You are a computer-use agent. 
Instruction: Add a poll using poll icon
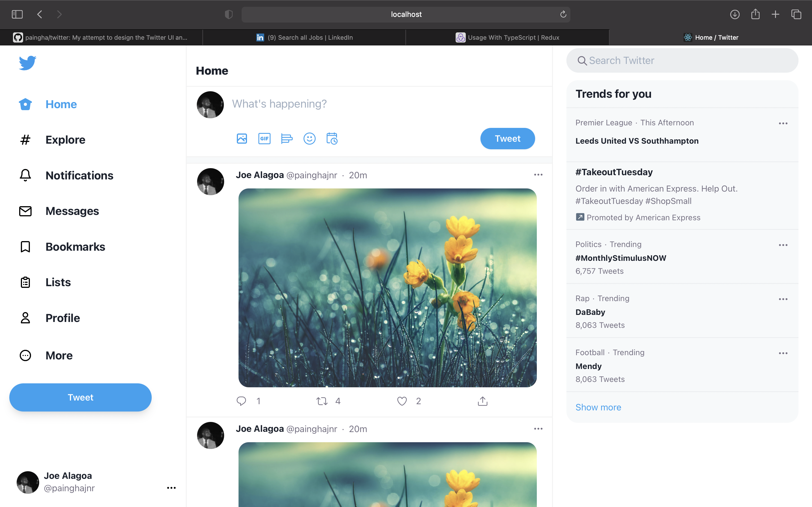click(x=286, y=139)
